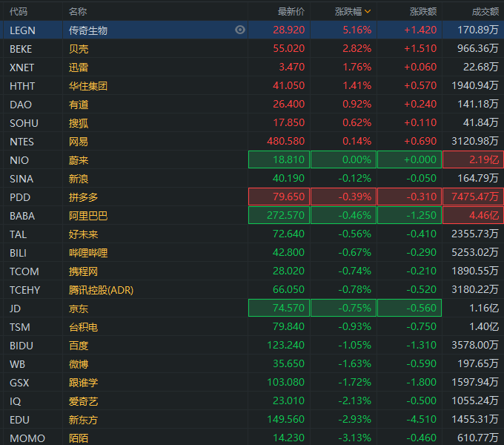Image resolution: width=504 pixels, height=445 pixels.
Task: Open stock 腾讯控股(ADR)
Action: click(101, 290)
